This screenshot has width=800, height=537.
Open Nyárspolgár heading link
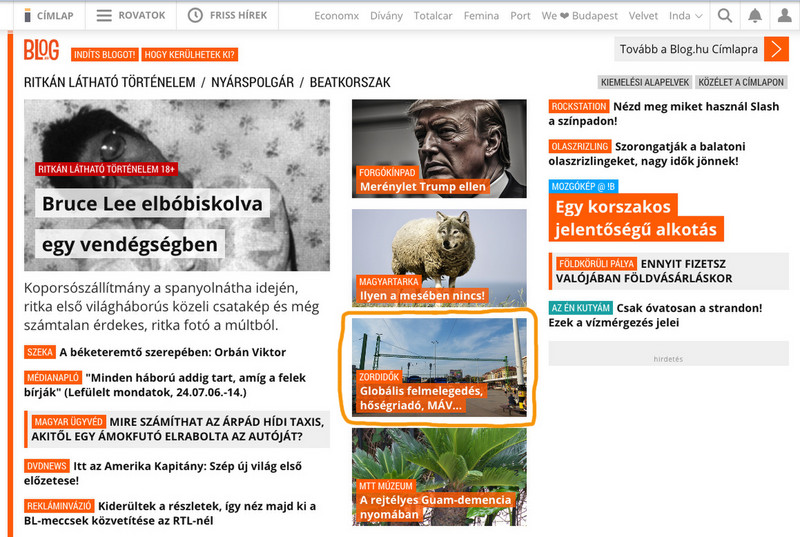253,82
